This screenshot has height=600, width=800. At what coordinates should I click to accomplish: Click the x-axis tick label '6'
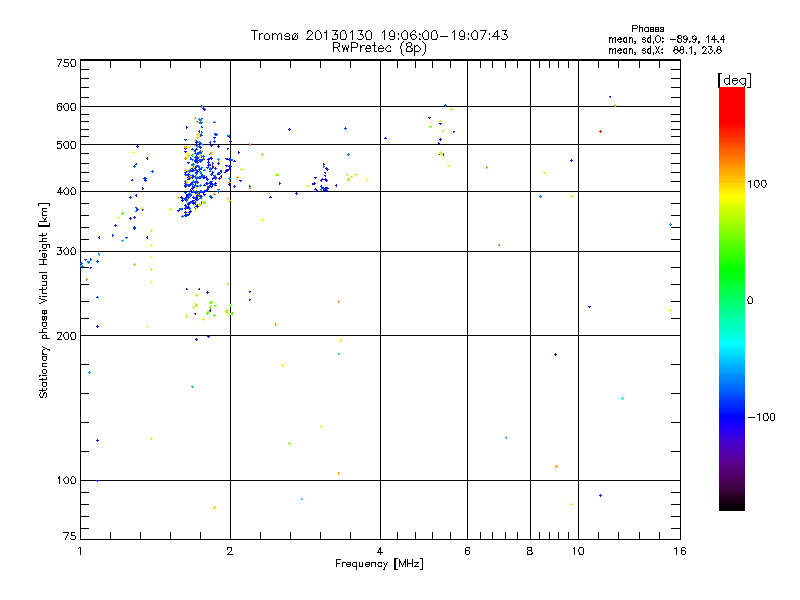point(467,552)
